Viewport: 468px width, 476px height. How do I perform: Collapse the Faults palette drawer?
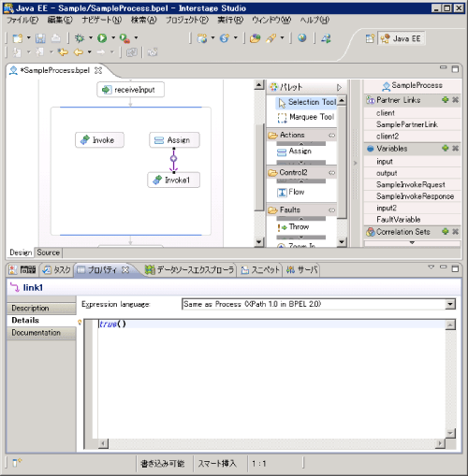click(290, 209)
